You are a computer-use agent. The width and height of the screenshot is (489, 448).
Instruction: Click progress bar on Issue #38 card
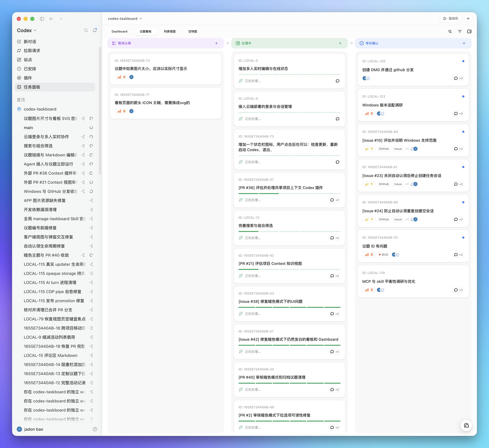(289, 307)
